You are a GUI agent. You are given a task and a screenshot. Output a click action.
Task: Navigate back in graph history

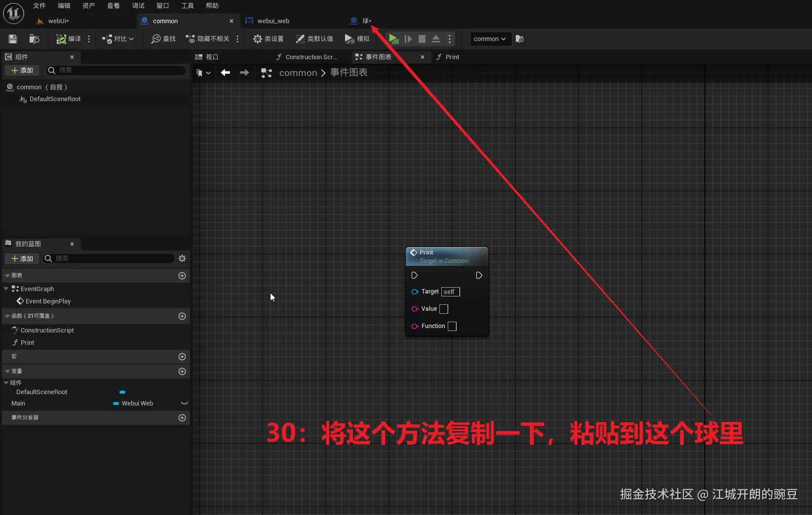pos(226,73)
